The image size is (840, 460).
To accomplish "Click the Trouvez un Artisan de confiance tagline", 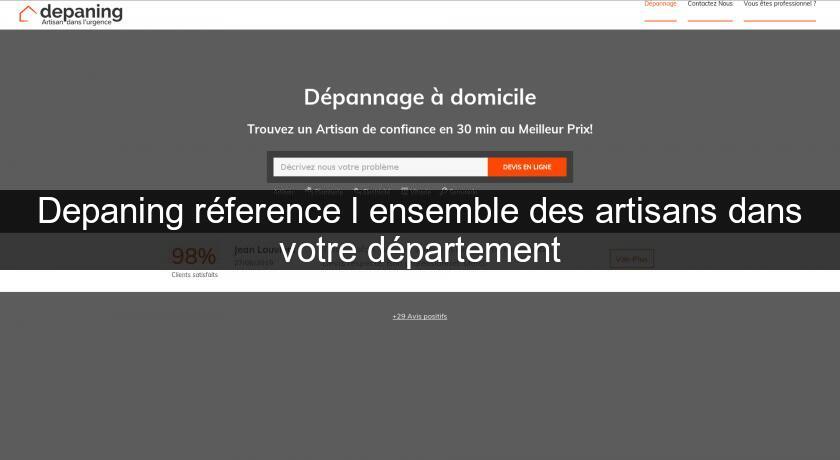I will click(420, 129).
